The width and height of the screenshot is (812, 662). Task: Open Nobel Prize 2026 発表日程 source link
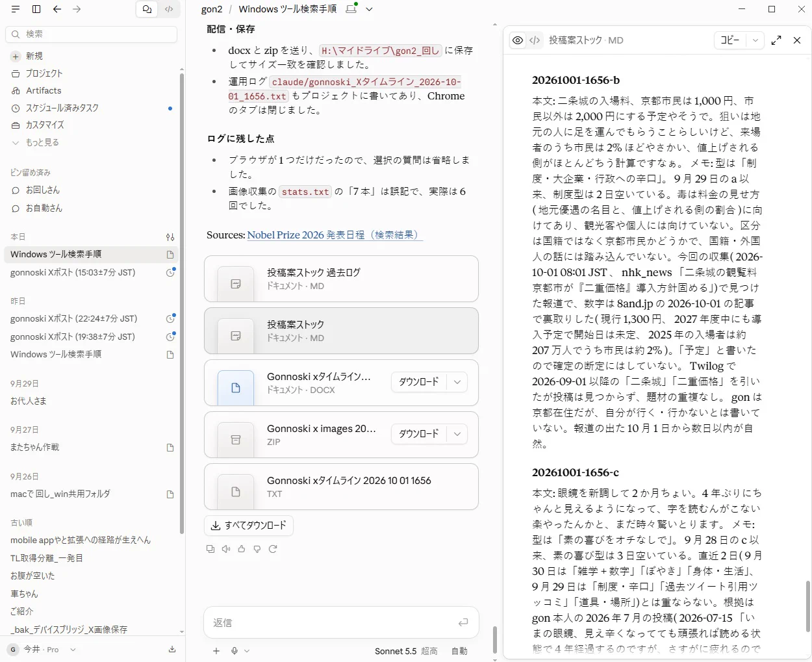[335, 235]
